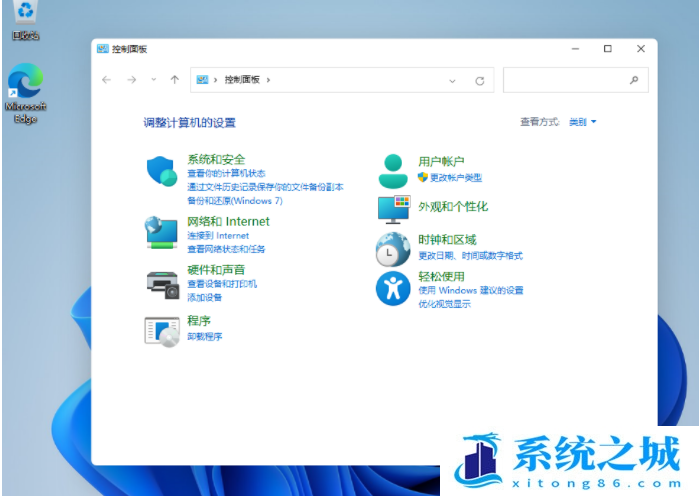Open 外观和个性化 category heading
700x496 pixels.
coord(453,207)
